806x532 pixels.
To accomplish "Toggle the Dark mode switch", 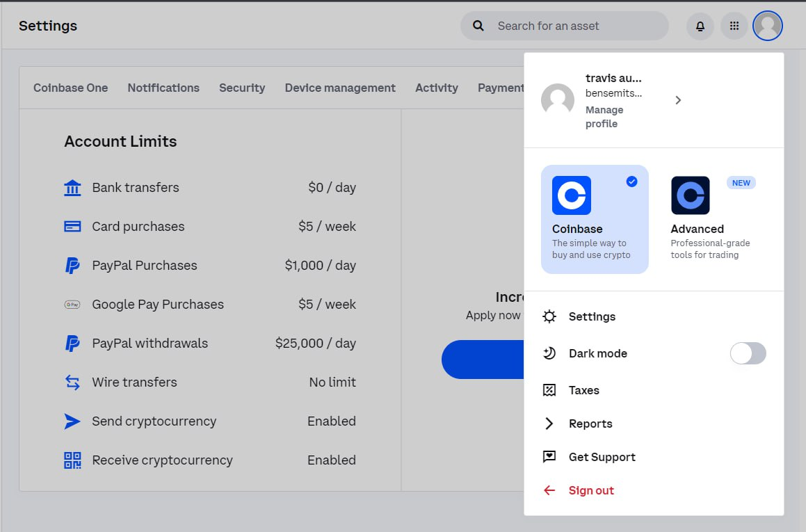I will pyautogui.click(x=748, y=353).
